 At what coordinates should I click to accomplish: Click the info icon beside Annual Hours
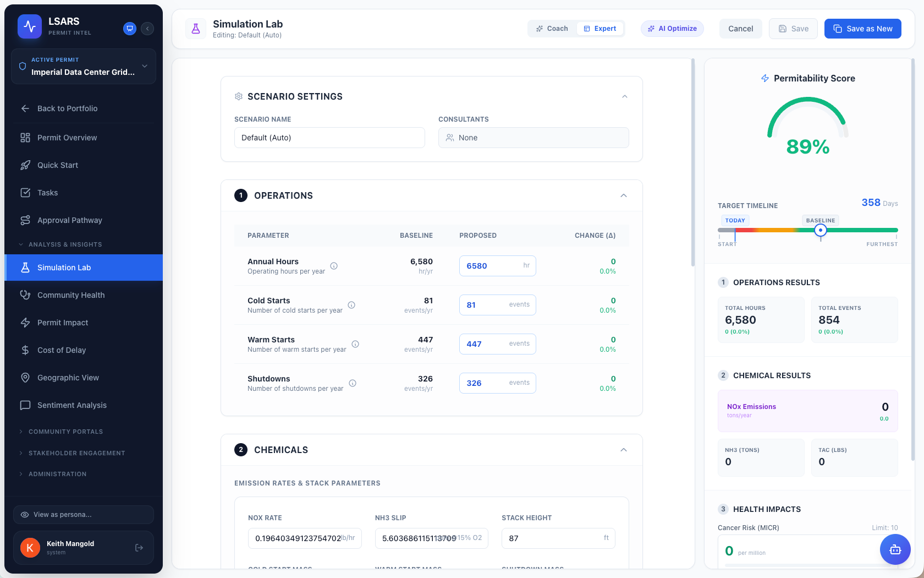tap(334, 266)
